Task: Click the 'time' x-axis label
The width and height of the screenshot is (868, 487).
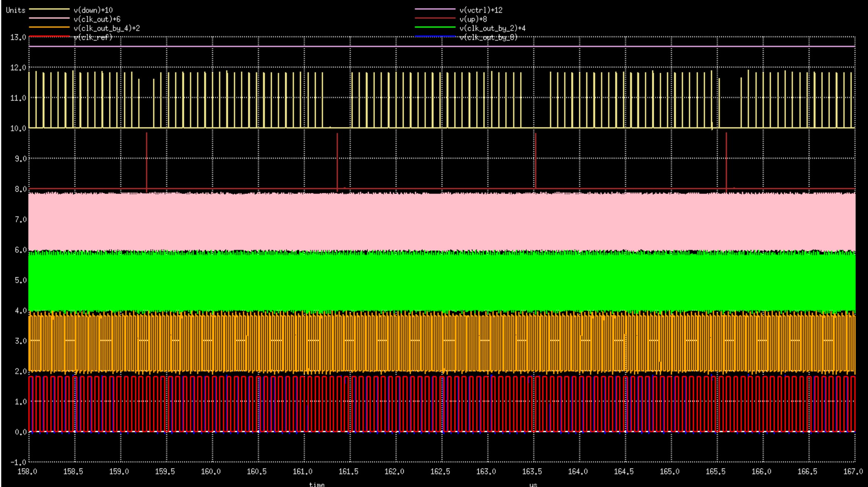Action: (x=317, y=484)
